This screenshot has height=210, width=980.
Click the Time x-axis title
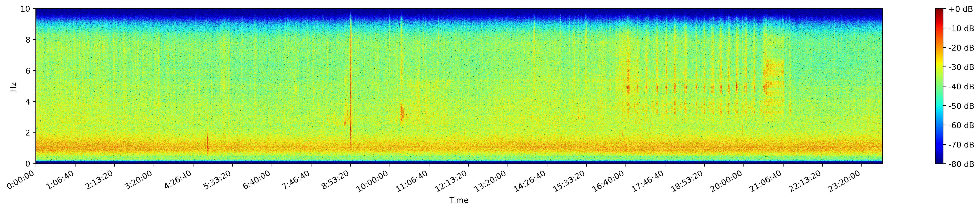coord(459,200)
